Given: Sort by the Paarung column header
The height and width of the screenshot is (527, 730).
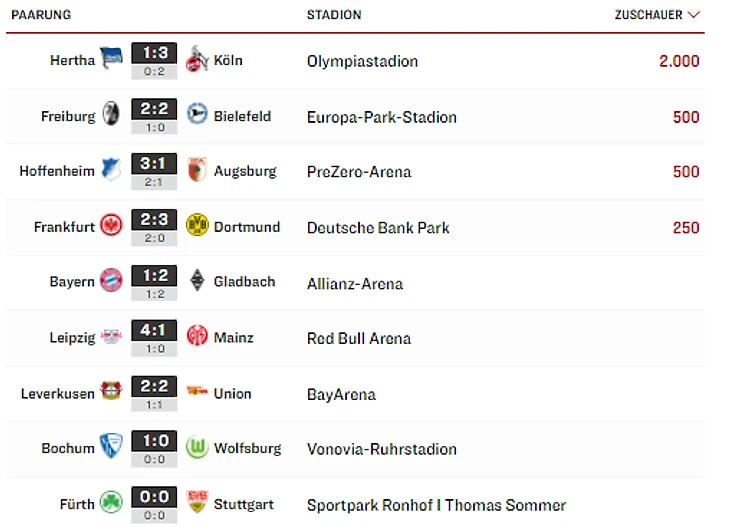Looking at the screenshot, I should tap(41, 15).
